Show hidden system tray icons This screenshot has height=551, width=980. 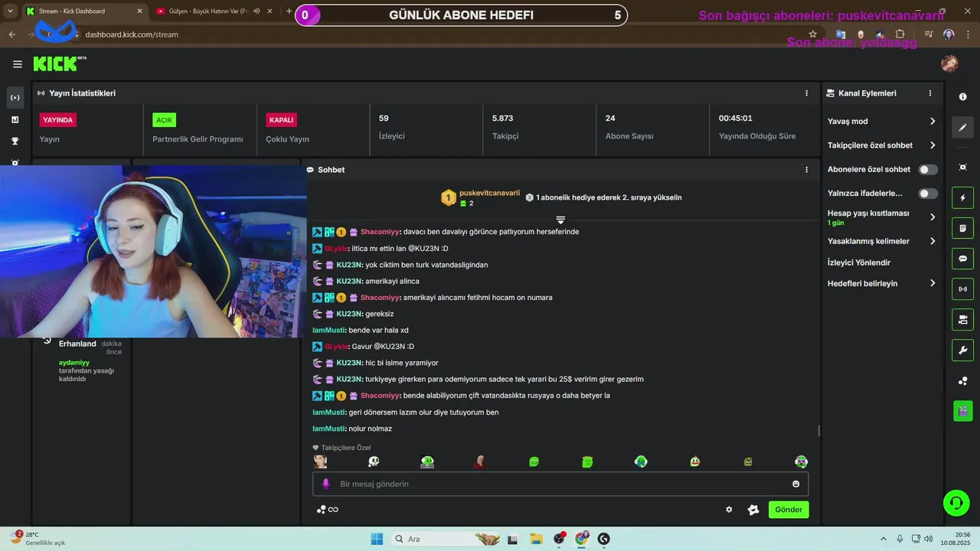click(883, 539)
